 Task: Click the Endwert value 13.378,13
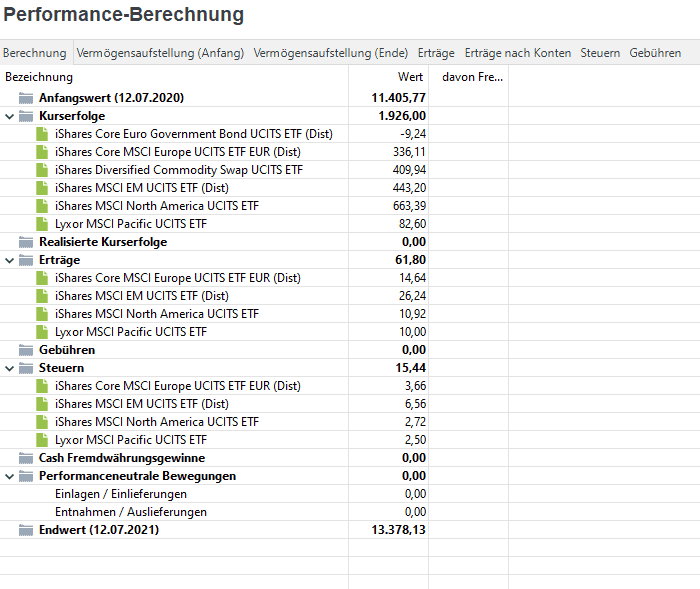[x=398, y=530]
